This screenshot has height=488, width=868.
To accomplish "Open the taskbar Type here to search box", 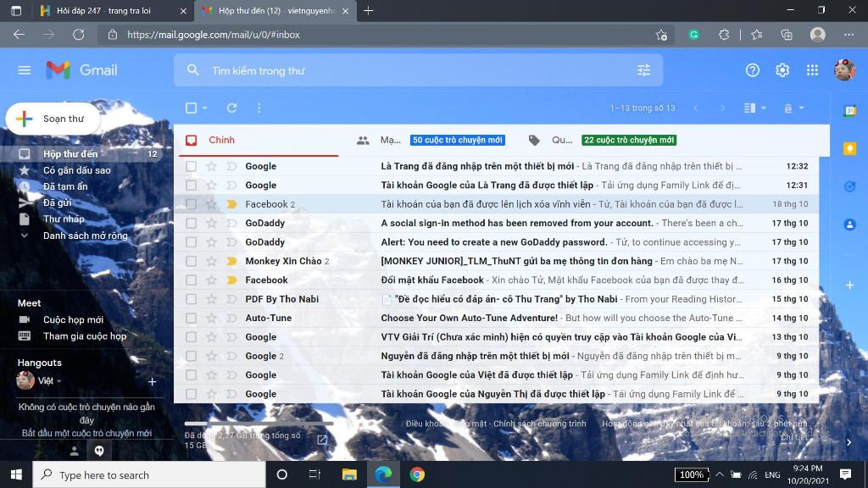I will 149,474.
